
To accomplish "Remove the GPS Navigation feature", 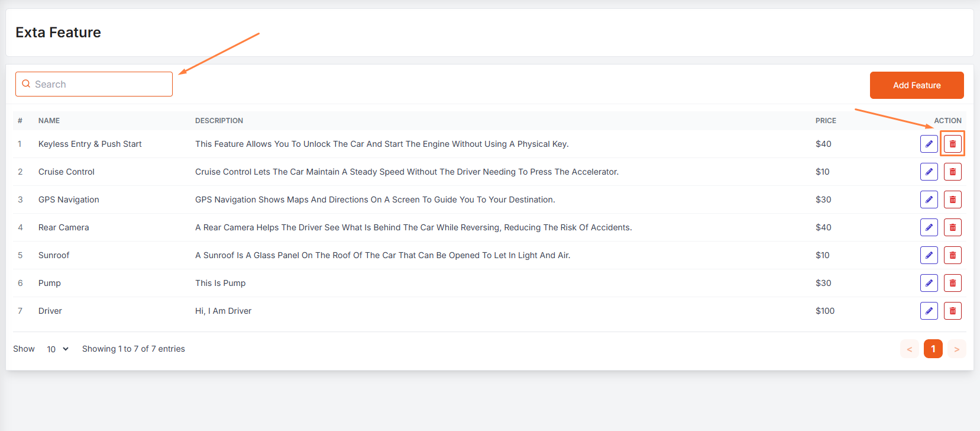I will click(952, 200).
